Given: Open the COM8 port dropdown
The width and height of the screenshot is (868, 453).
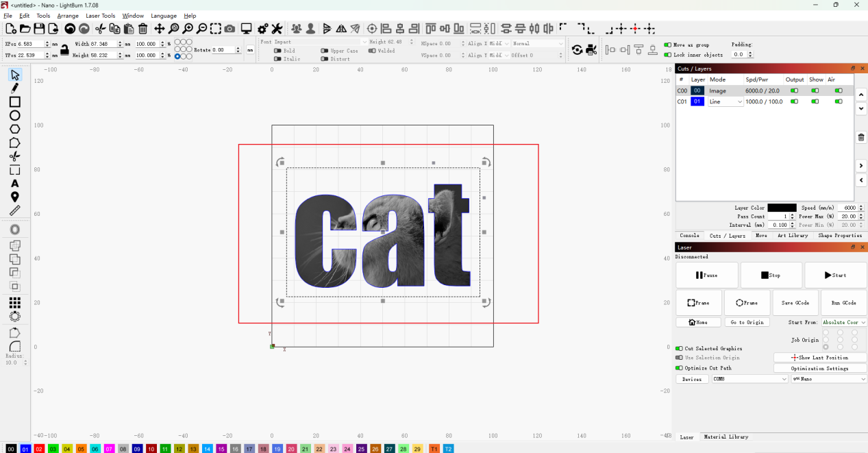Looking at the screenshot, I should (x=749, y=379).
